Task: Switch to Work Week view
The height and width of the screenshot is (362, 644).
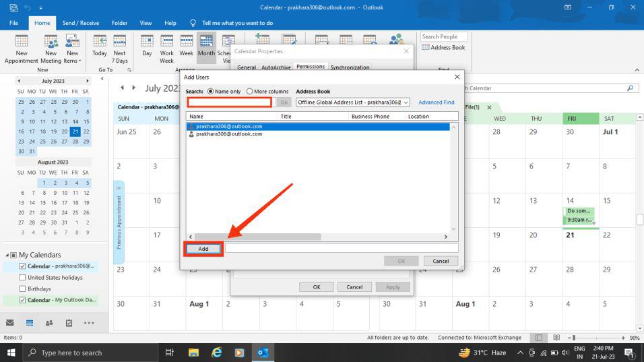Action: [x=167, y=49]
